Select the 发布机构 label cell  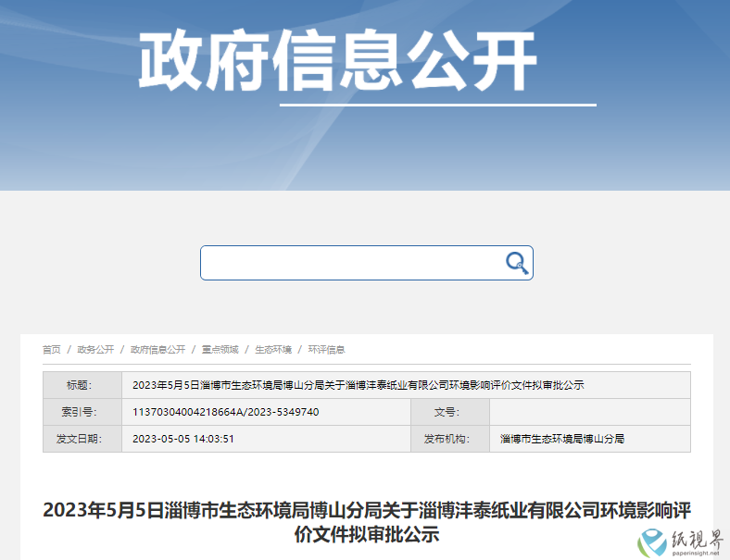click(450, 439)
